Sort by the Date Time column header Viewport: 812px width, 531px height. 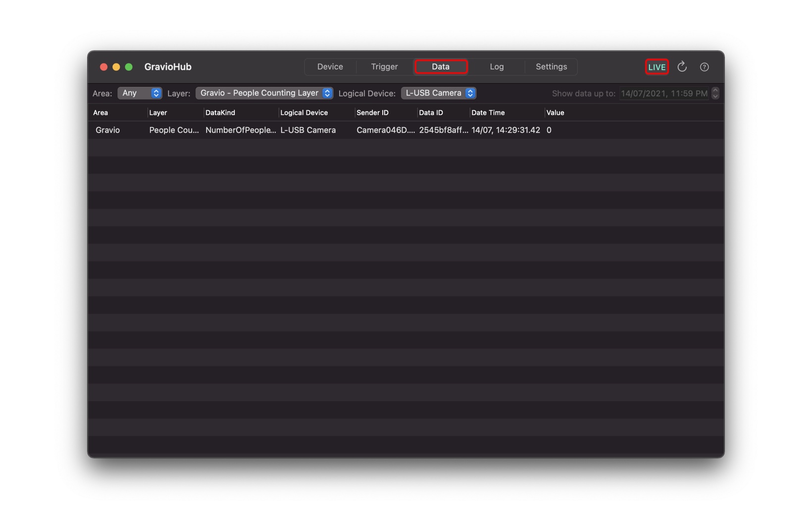[488, 112]
